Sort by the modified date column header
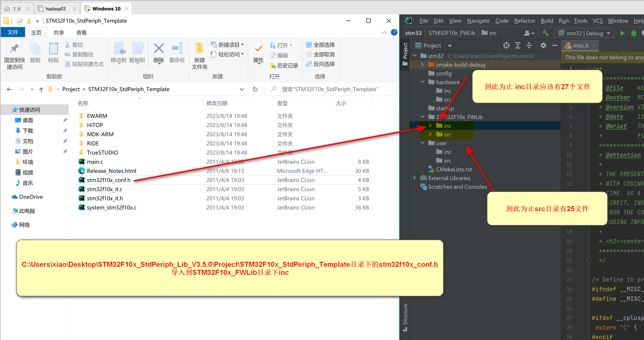644x340 pixels. coord(216,103)
